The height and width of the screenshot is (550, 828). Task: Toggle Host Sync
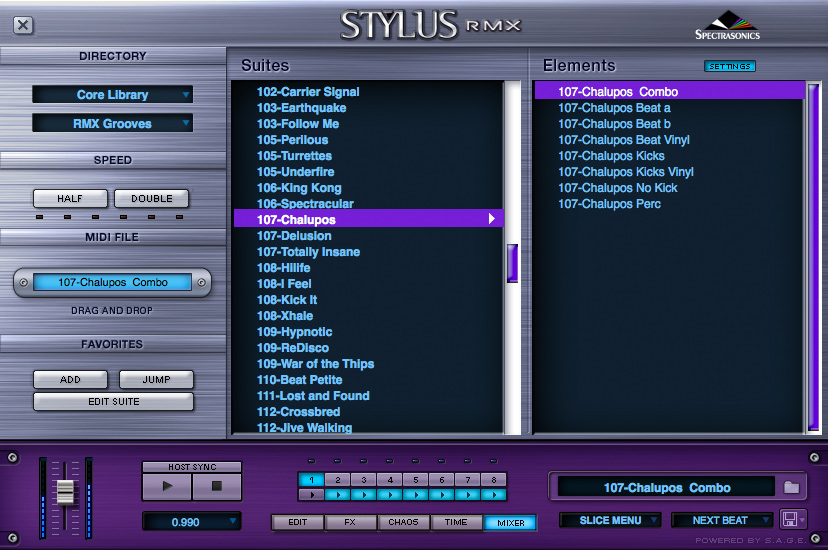pyautogui.click(x=192, y=467)
